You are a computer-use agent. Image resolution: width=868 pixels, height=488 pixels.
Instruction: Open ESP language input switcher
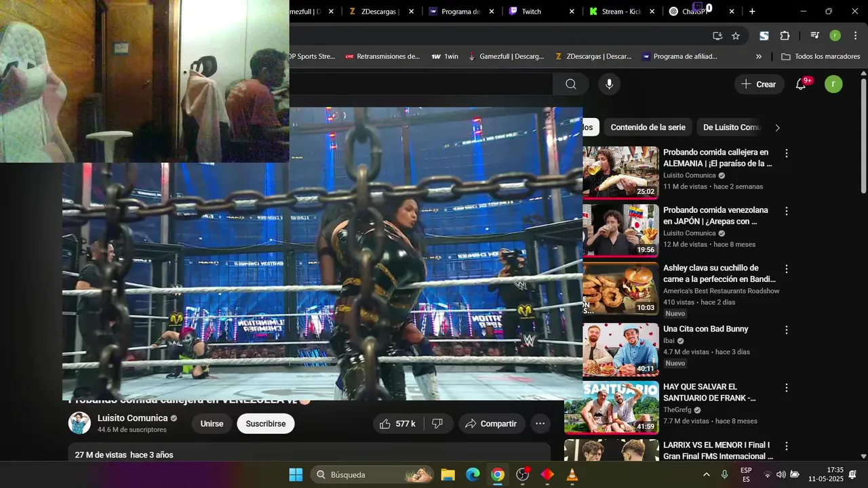tap(746, 474)
